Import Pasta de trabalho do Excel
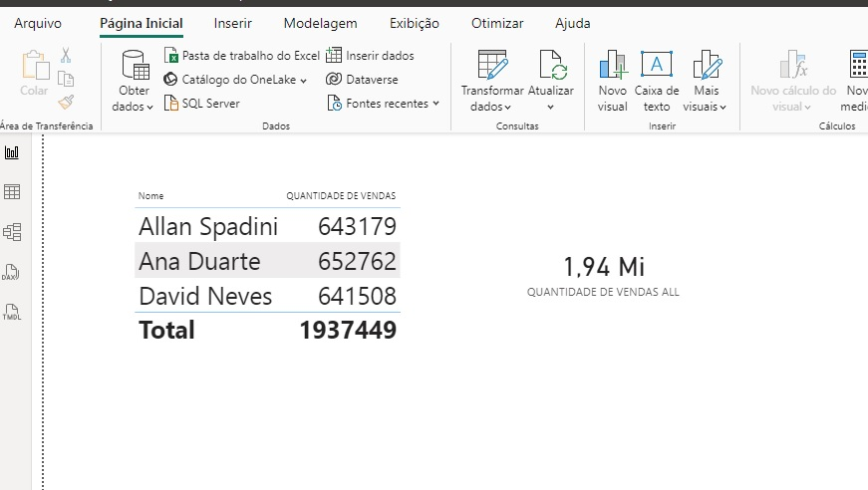The image size is (868, 490). click(242, 56)
